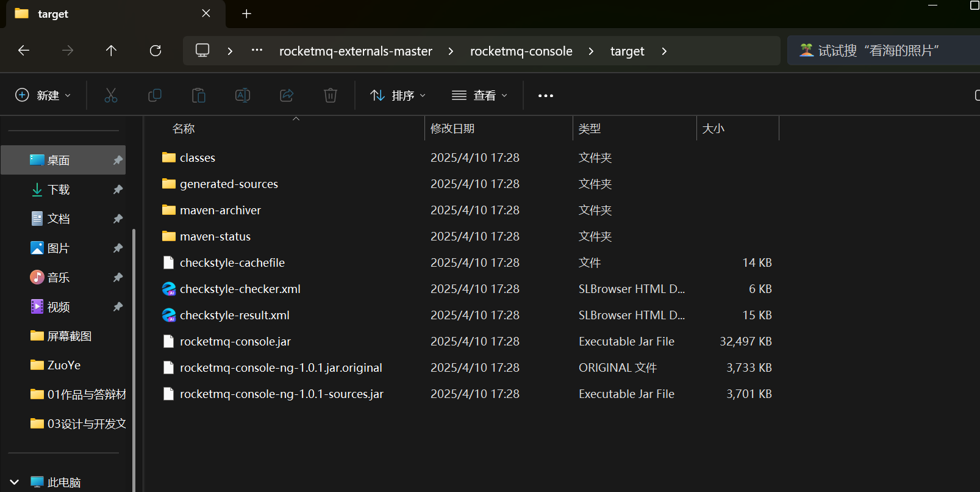Open the address bar ellipsis for hidden path
980x492 pixels.
coord(257,51)
